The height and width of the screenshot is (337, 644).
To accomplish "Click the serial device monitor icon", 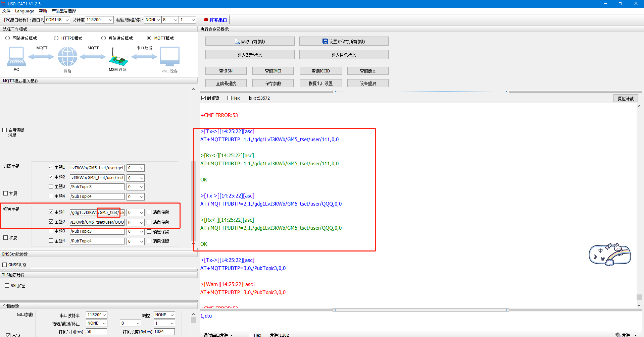I will [x=170, y=56].
